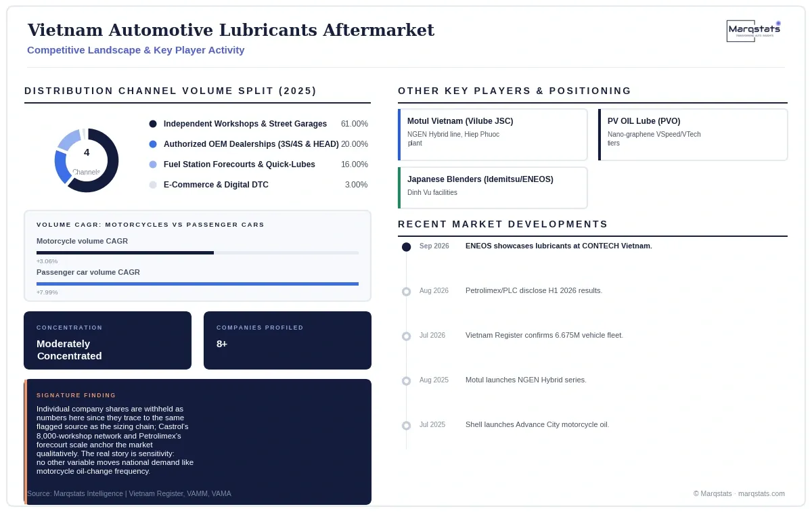
Task: Click 'Distribution Channel Volume Split (2025)' heading
Action: [x=171, y=91]
